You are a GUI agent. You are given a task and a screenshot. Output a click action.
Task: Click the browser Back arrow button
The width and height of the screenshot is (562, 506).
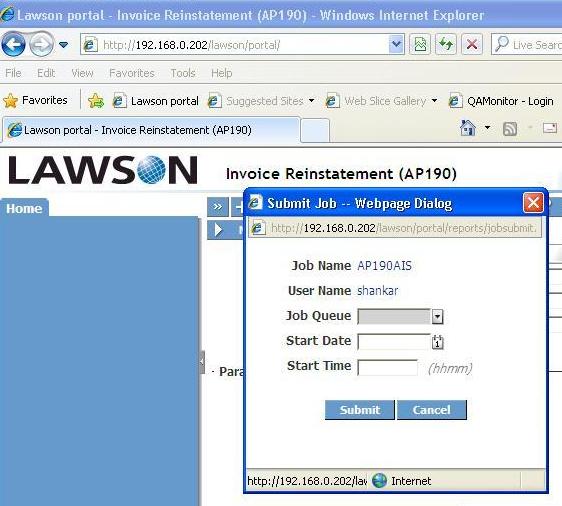click(13, 44)
